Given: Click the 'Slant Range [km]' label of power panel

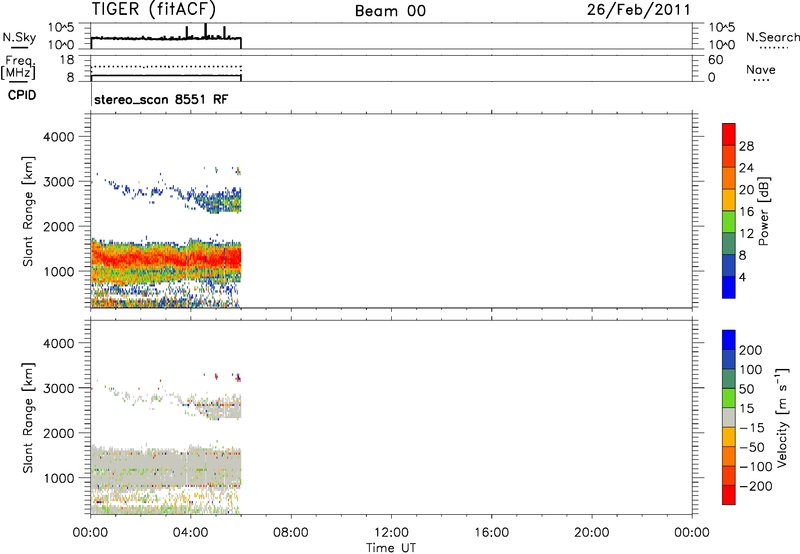Looking at the screenshot, I should point(29,211).
